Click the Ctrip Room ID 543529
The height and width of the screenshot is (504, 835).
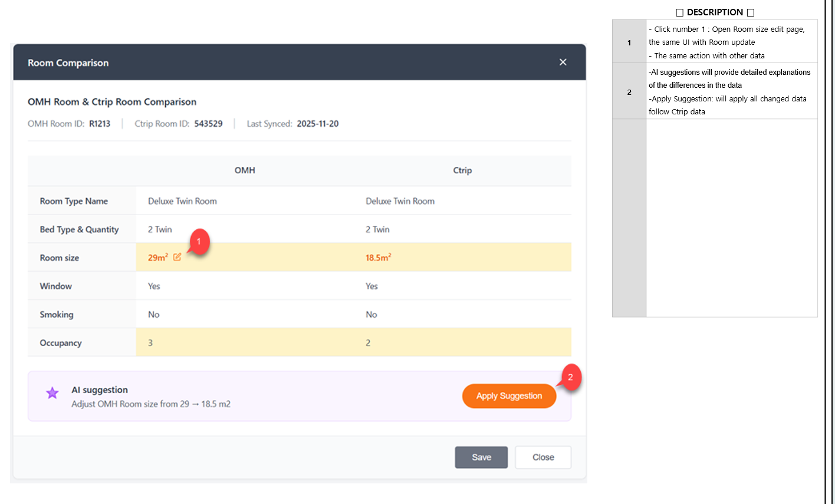tap(208, 124)
